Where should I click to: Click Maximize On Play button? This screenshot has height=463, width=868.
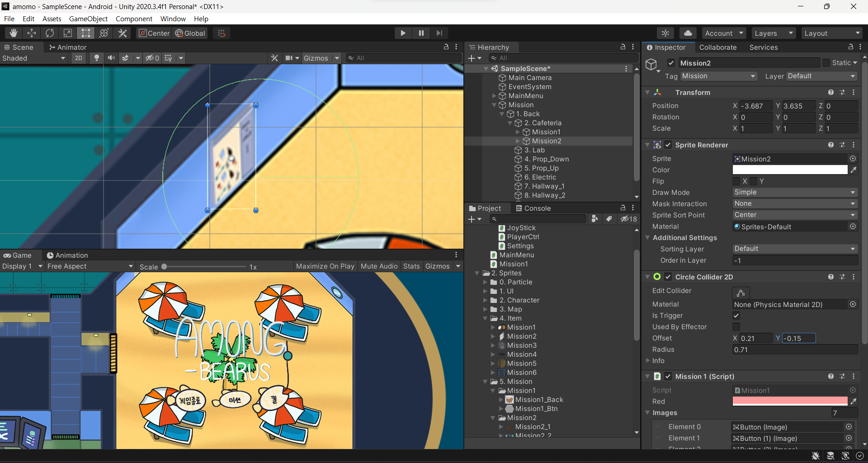[x=325, y=266]
